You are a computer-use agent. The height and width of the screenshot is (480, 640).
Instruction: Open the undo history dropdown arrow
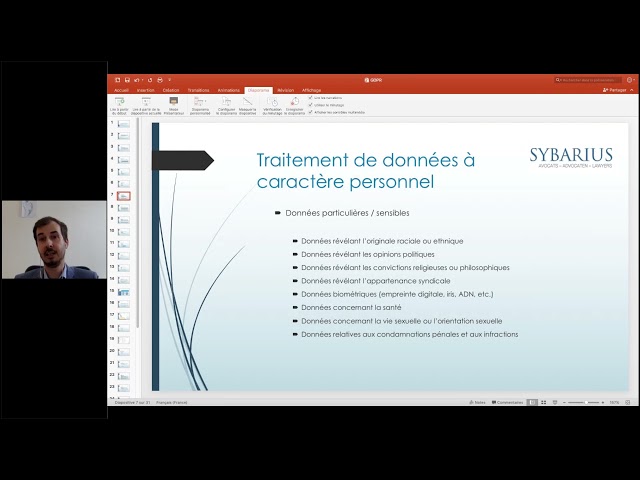pos(142,80)
